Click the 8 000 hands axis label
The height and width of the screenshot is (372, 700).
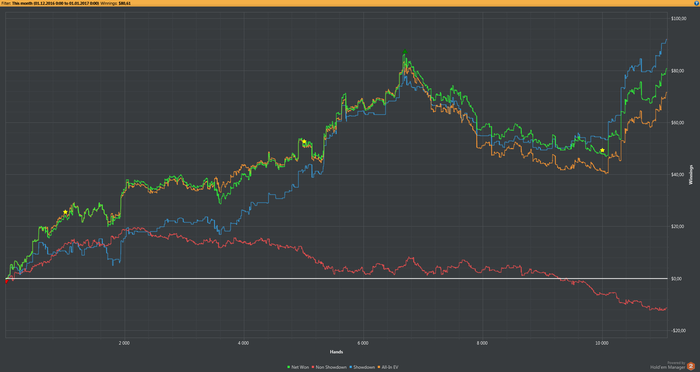(x=482, y=343)
